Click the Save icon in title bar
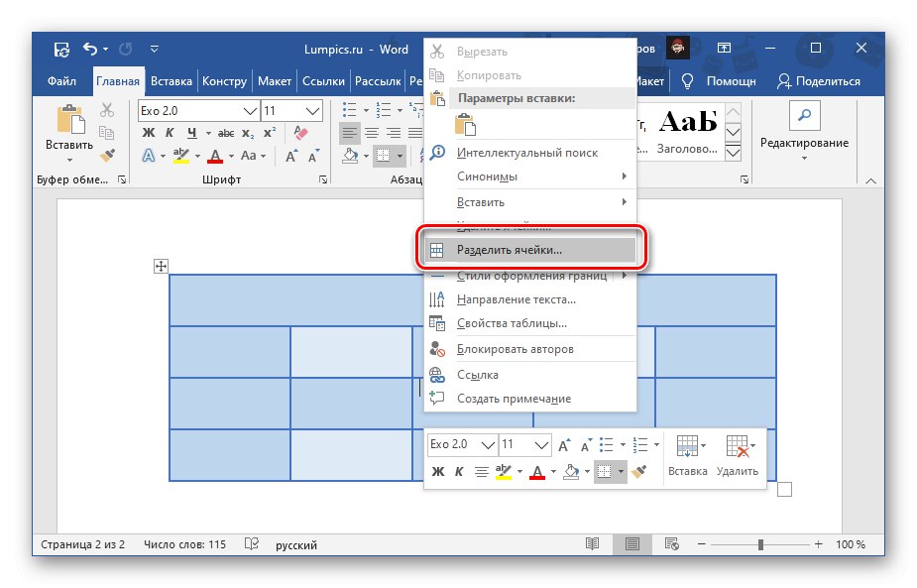The width and height of the screenshot is (917, 588). 62,50
